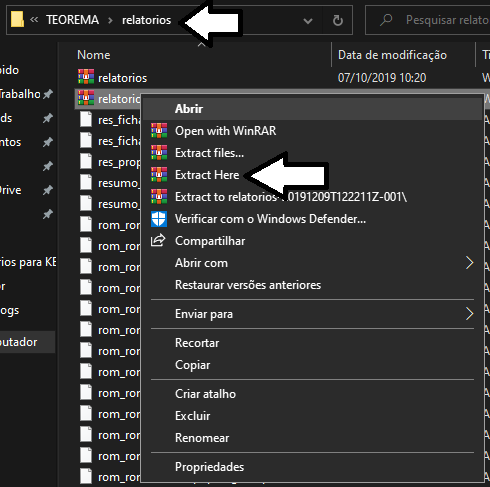Open sidebar folder ending in 'ios para KE'
The image size is (490, 487).
(x=28, y=262)
